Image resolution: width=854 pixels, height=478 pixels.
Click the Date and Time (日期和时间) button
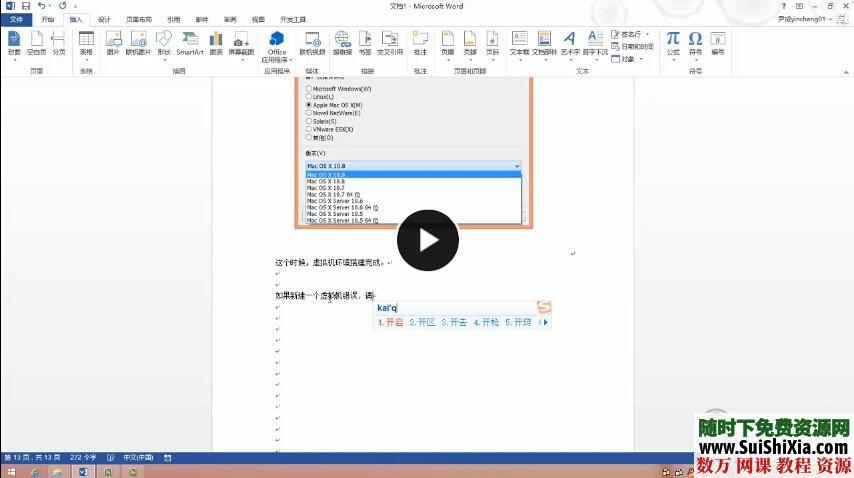632,46
